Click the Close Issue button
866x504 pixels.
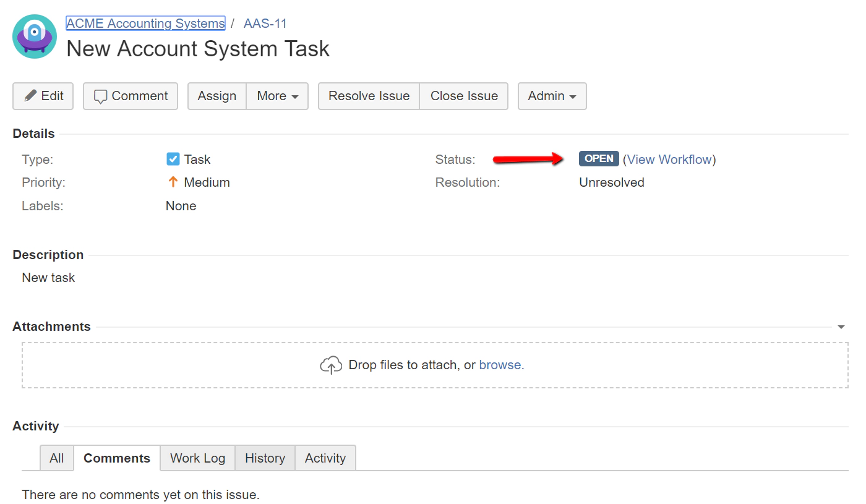463,96
